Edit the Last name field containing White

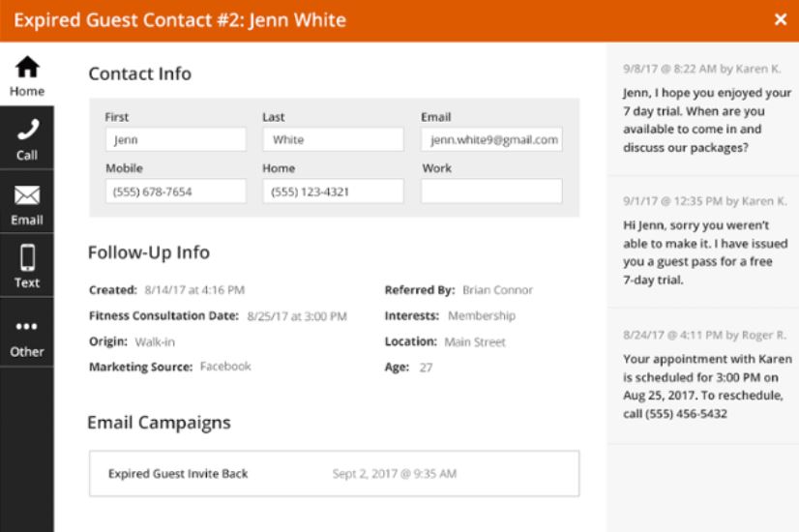tap(333, 139)
